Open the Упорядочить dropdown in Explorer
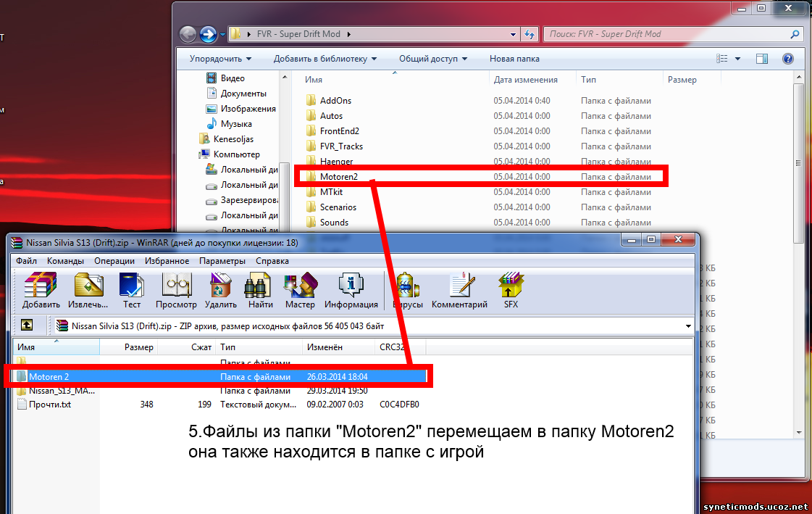Screen dimensions: 812x514 pyautogui.click(x=221, y=59)
